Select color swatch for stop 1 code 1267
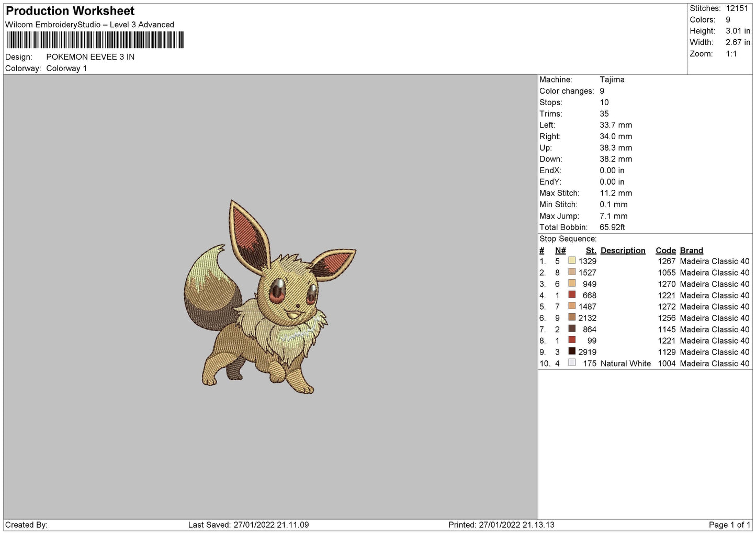 [572, 260]
